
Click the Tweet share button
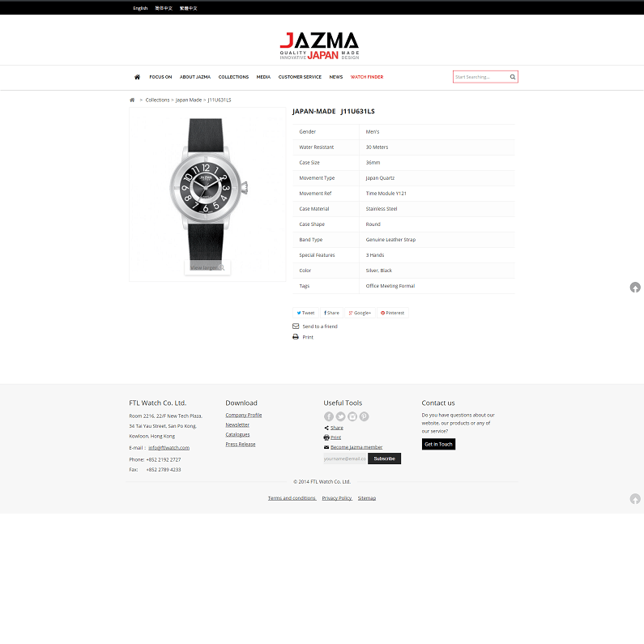[305, 313]
